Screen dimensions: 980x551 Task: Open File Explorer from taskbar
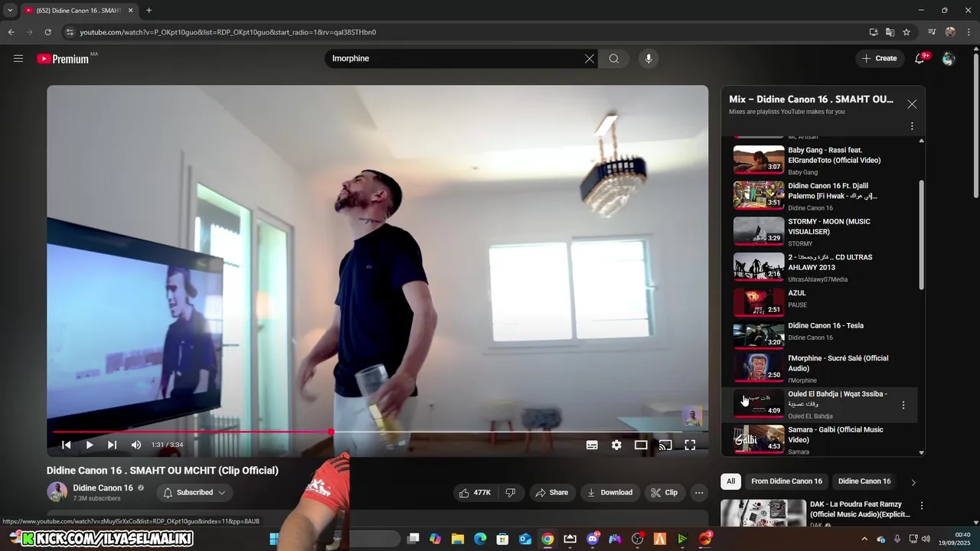(458, 539)
